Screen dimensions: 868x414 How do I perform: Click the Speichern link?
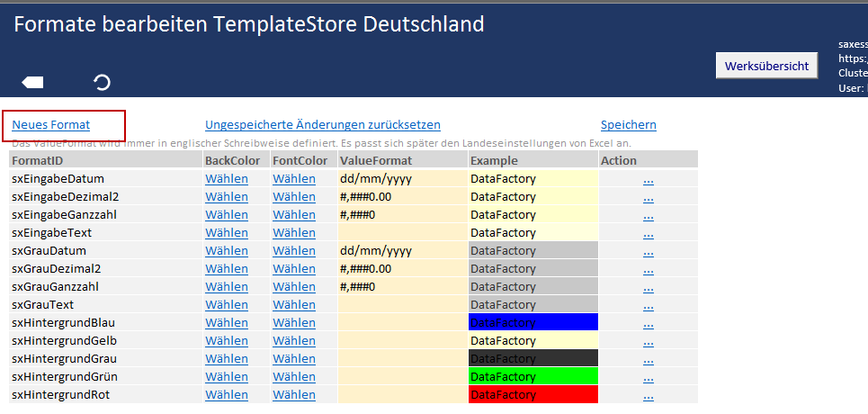[x=628, y=124]
